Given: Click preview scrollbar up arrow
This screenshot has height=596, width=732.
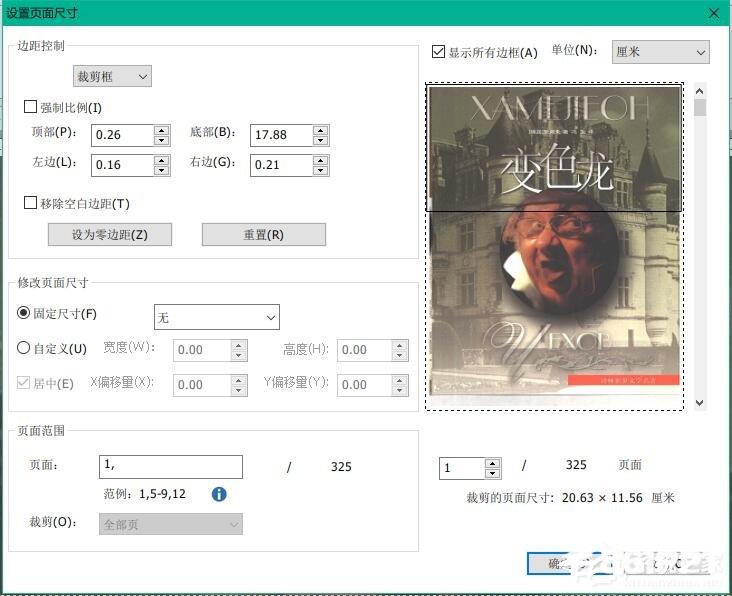Looking at the screenshot, I should tap(699, 91).
